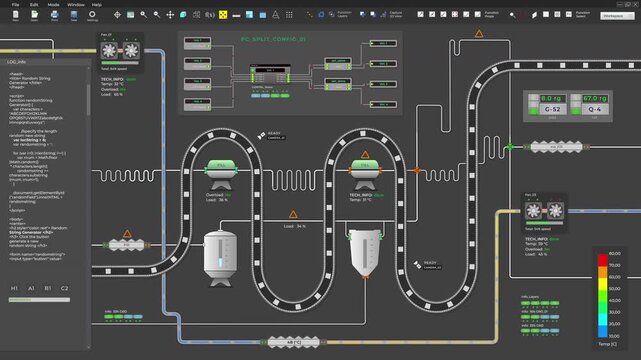Click the A1 button
The image size is (641, 360).
tap(31, 288)
